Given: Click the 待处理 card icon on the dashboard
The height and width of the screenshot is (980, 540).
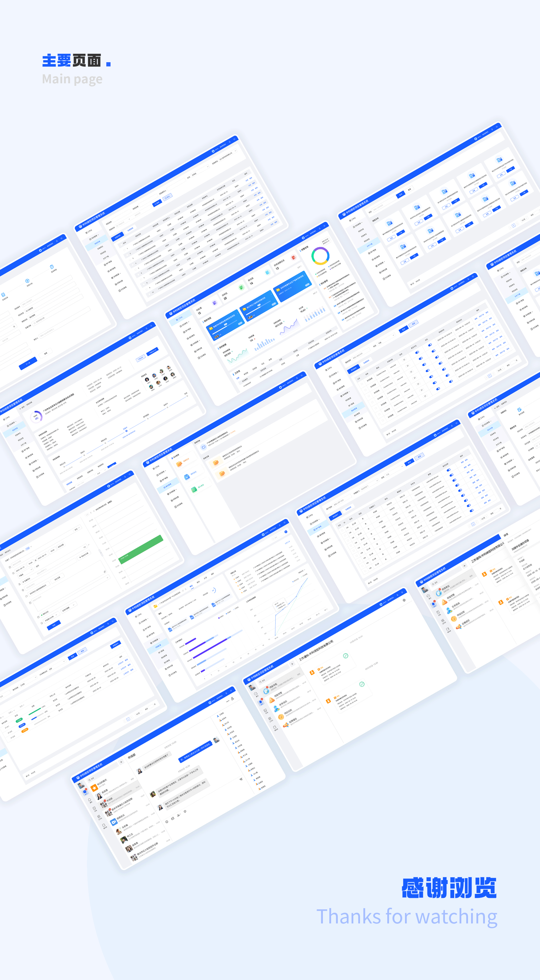Looking at the screenshot, I should point(215,303).
